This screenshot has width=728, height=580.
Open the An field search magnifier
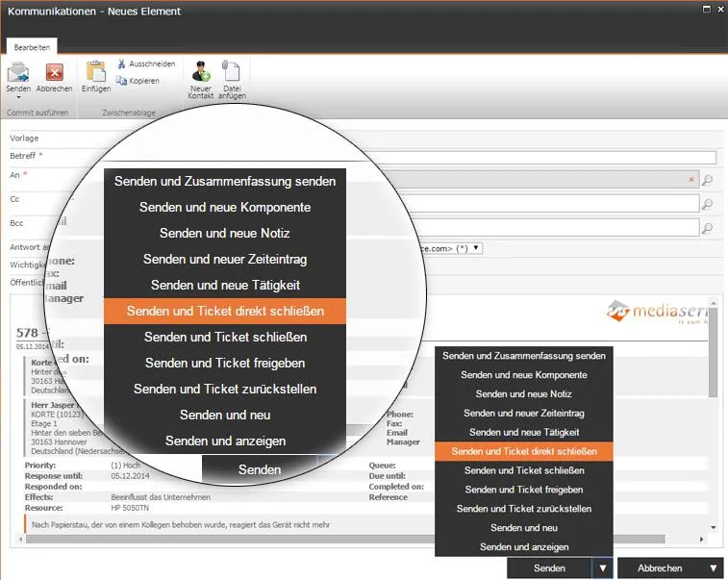(x=707, y=180)
